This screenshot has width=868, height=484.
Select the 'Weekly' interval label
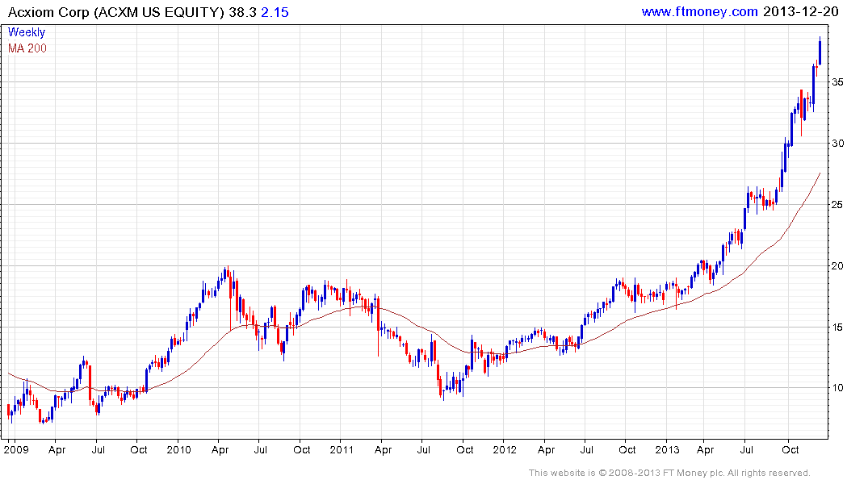point(27,32)
